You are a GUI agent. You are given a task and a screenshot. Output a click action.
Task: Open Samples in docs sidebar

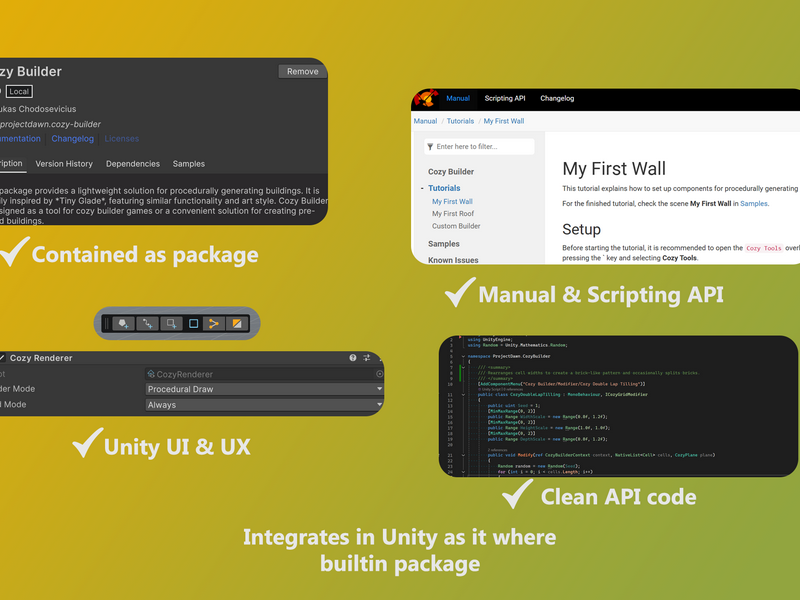[x=444, y=244]
